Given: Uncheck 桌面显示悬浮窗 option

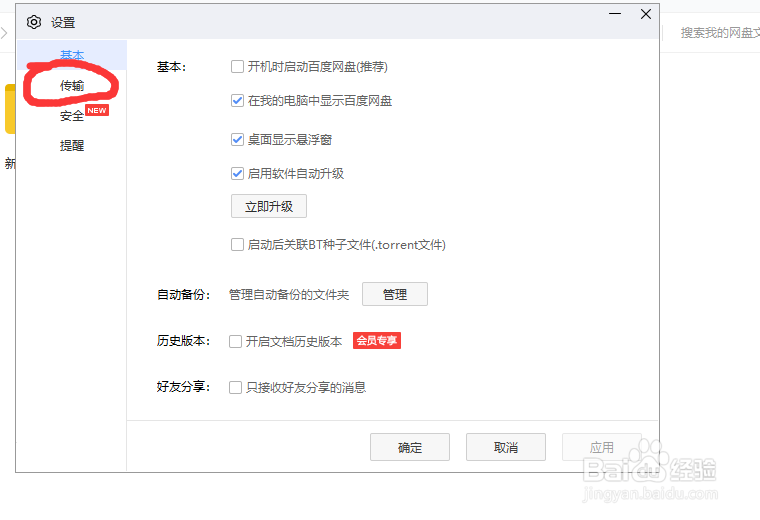Looking at the screenshot, I should point(238,140).
